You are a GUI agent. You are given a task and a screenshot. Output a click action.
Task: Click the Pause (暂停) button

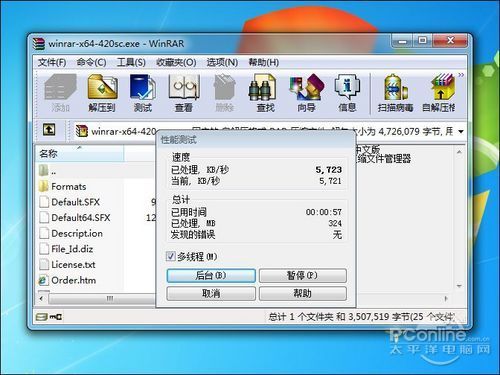click(x=303, y=276)
